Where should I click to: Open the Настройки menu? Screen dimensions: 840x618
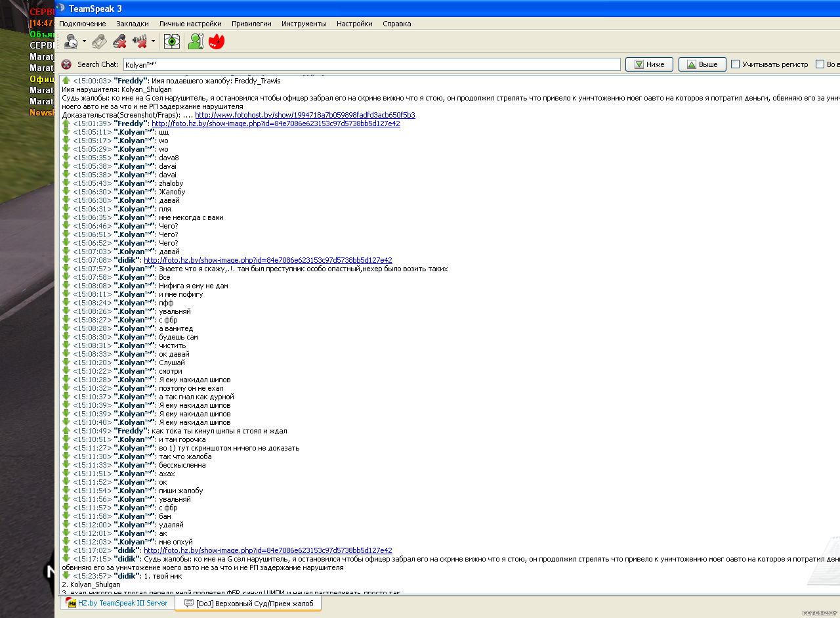pyautogui.click(x=354, y=24)
